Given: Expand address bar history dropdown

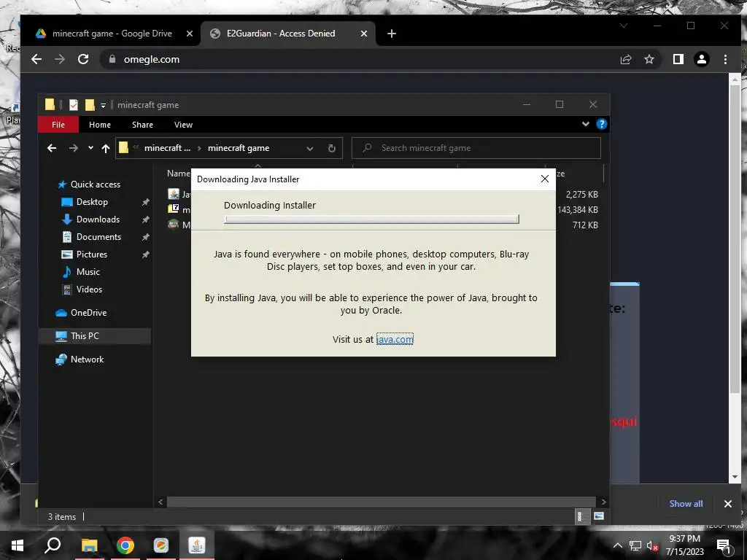Looking at the screenshot, I should pyautogui.click(x=309, y=148).
